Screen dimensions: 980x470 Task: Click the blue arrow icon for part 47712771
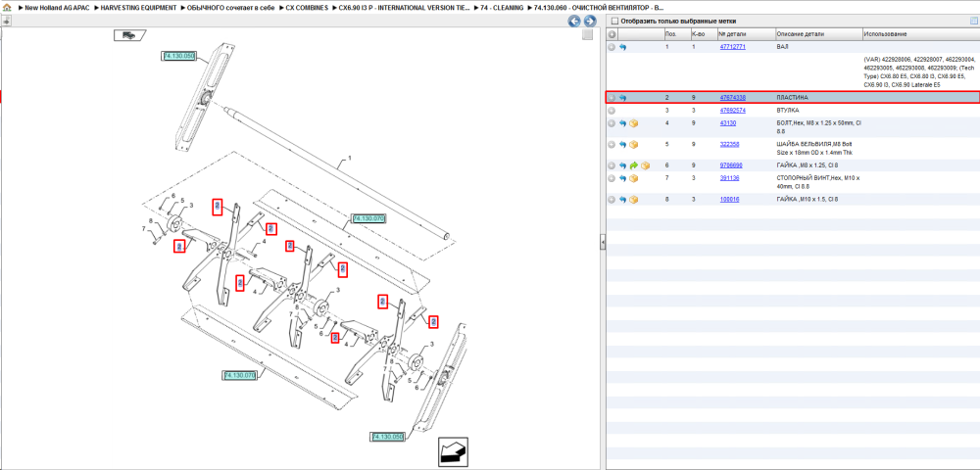[622, 47]
